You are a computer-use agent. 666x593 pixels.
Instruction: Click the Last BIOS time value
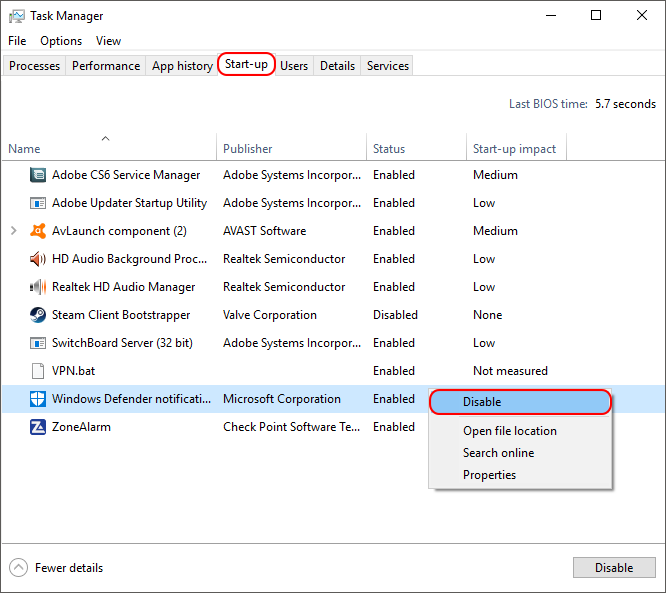tap(625, 104)
